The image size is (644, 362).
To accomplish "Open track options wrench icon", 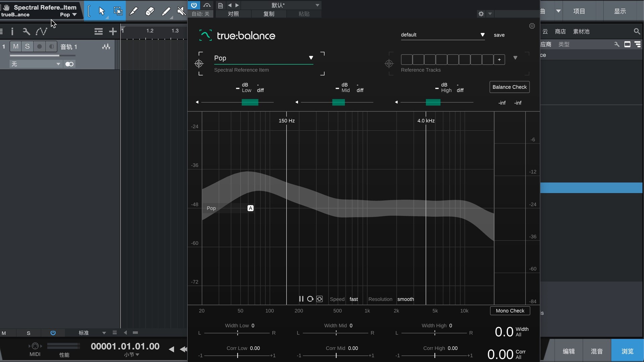I will click(26, 32).
